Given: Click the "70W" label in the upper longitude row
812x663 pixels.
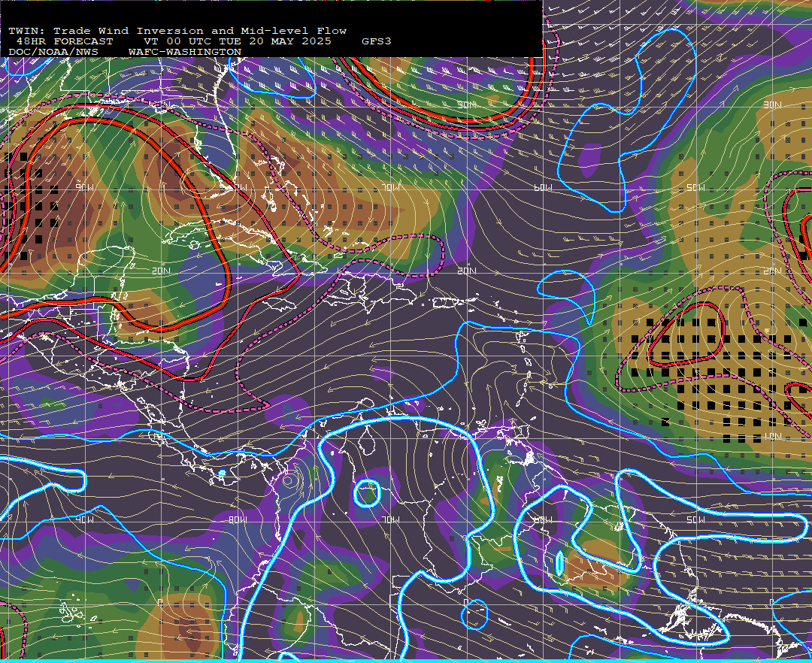Looking at the screenshot, I should point(390,187).
